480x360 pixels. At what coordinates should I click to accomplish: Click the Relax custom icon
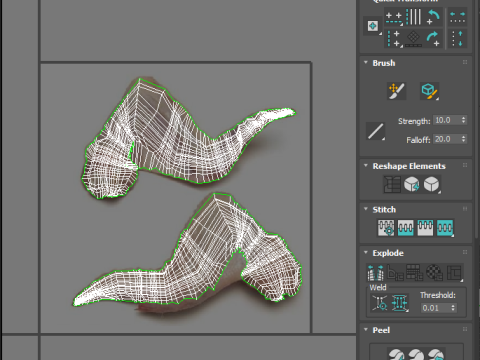(431, 184)
